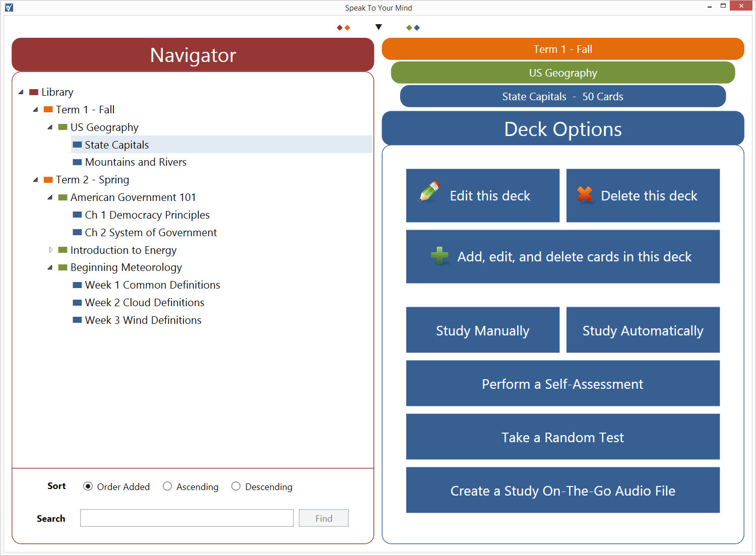Click the blue square beside Mountains and Rivers
Screen dimensions: 756x556
click(77, 162)
